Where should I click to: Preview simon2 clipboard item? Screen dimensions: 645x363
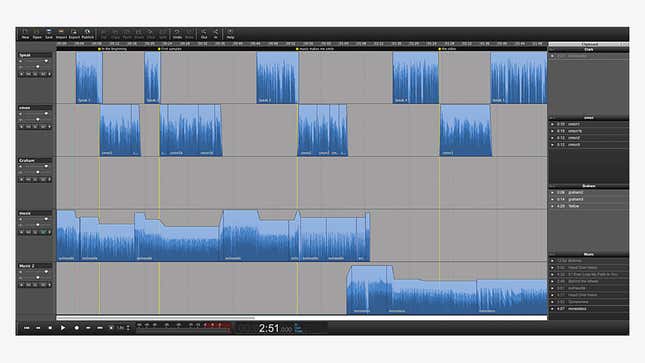point(553,138)
